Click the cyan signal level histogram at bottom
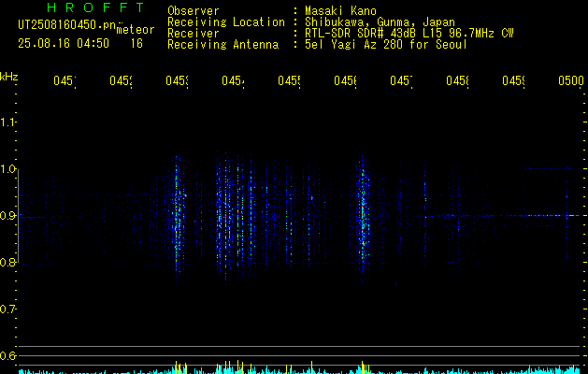Screen dimensions: 588x374 click(x=300, y=370)
